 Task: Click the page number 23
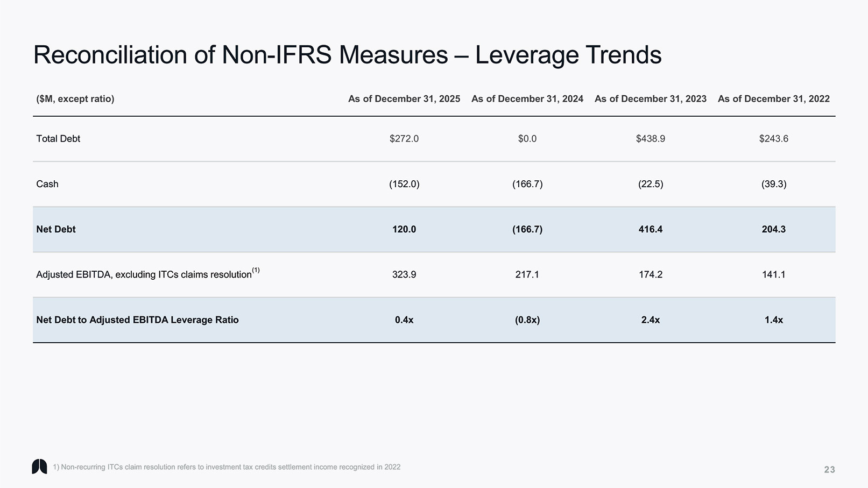point(829,470)
